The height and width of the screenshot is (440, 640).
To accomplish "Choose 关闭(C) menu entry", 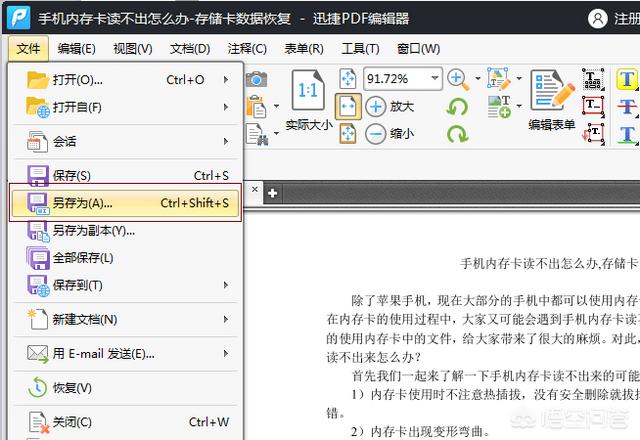I will click(x=126, y=422).
